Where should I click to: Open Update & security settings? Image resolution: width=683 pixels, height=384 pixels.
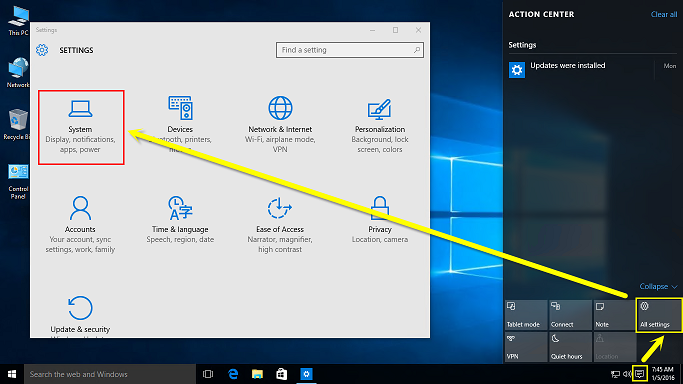click(x=80, y=314)
